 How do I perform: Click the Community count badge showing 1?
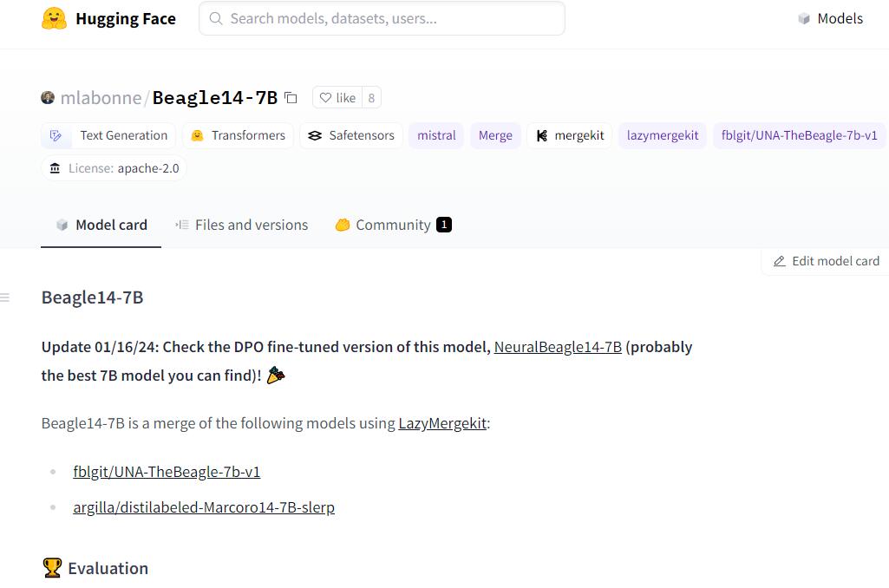(444, 225)
